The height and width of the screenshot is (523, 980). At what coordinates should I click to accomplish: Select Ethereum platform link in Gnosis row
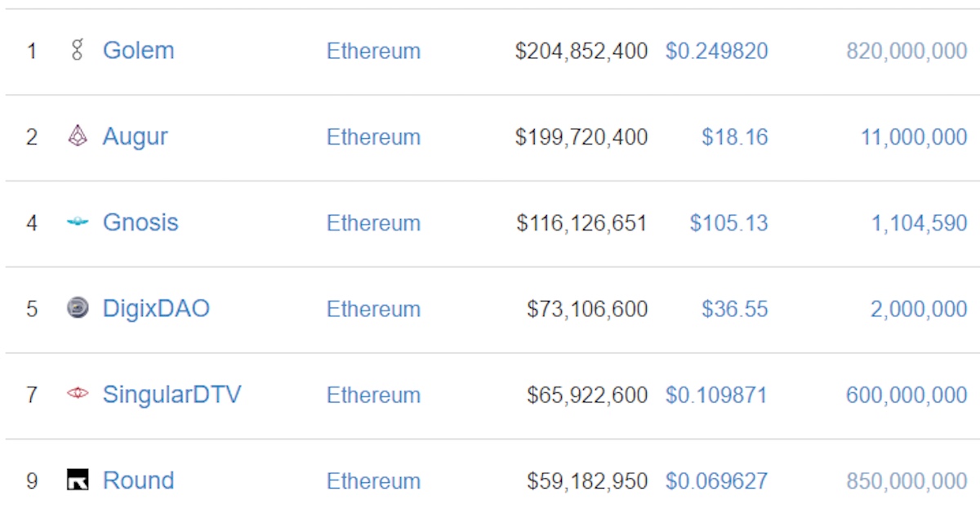(x=373, y=222)
